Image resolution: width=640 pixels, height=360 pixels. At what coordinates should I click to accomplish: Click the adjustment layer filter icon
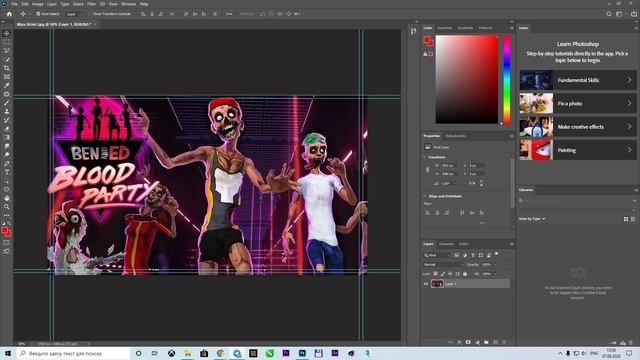click(464, 255)
